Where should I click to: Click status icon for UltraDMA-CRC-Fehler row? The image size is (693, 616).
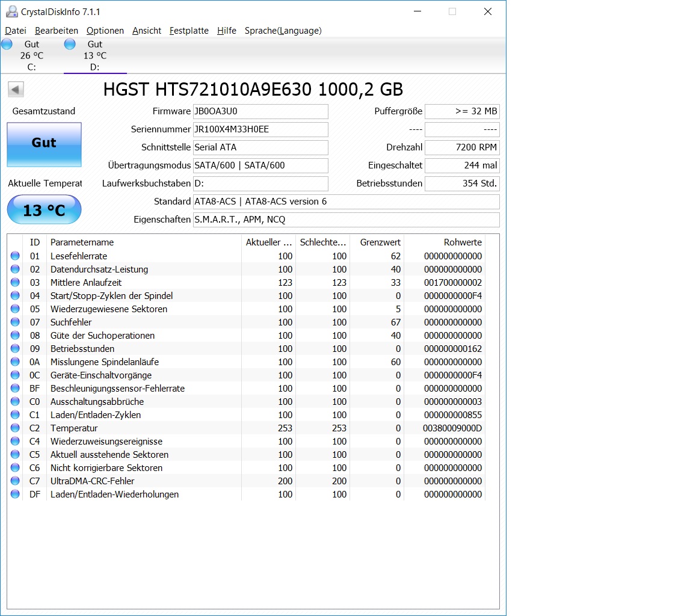(x=15, y=481)
